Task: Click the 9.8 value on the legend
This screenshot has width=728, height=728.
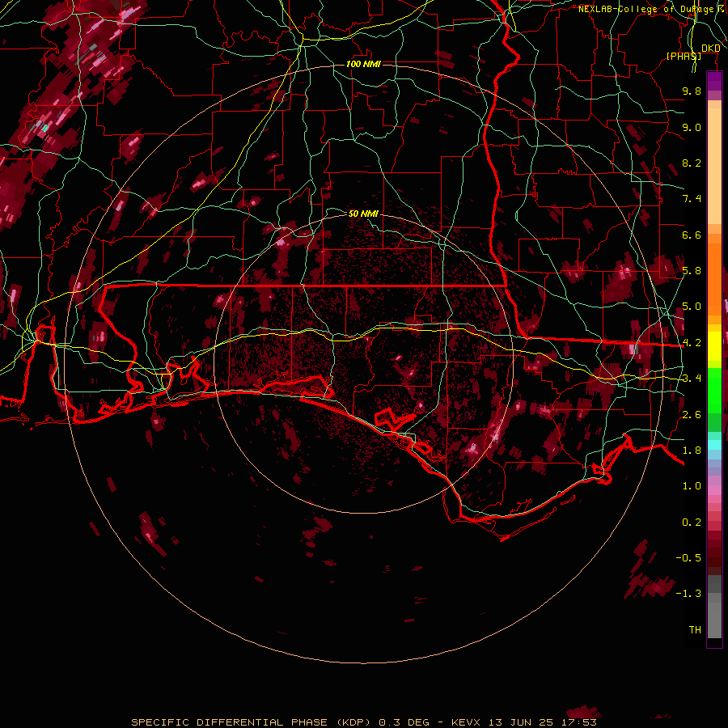Action: coord(692,91)
